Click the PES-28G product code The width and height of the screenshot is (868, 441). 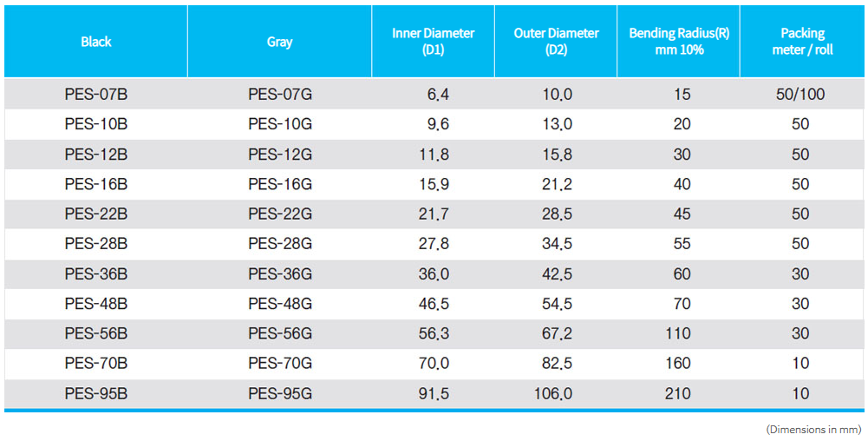[279, 244]
